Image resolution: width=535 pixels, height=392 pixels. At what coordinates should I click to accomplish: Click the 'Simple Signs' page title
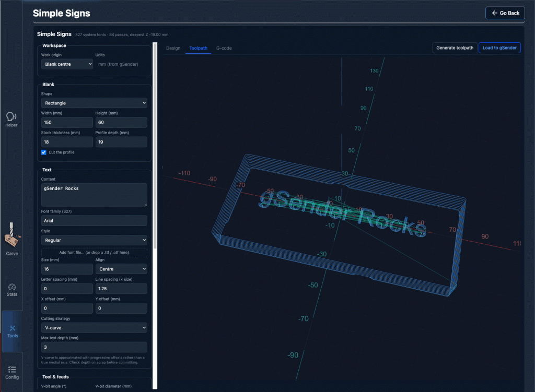[x=62, y=13]
